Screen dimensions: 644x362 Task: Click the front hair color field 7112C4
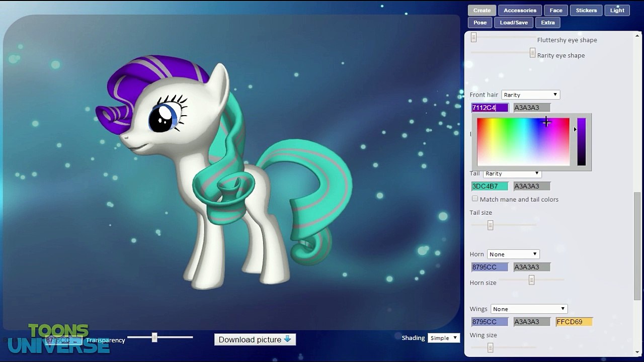click(x=490, y=108)
